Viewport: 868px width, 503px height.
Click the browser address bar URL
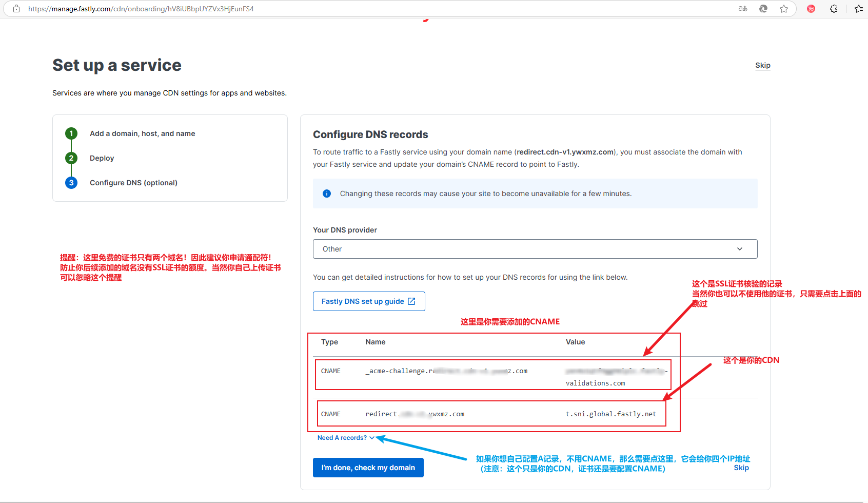coord(141,9)
